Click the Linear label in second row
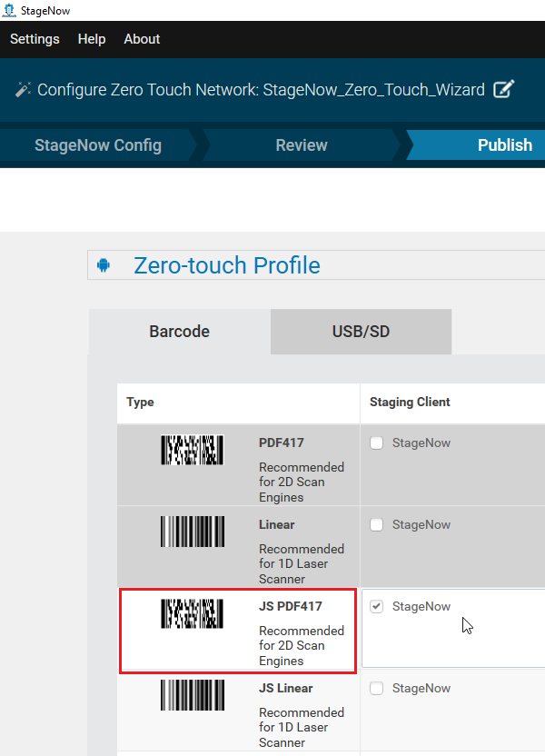545x756 pixels. (x=277, y=524)
